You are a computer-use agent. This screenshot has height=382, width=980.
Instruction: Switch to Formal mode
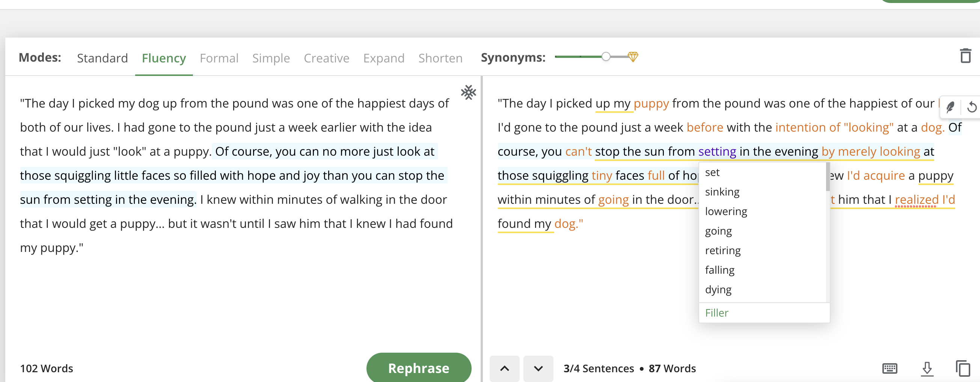[x=219, y=58]
